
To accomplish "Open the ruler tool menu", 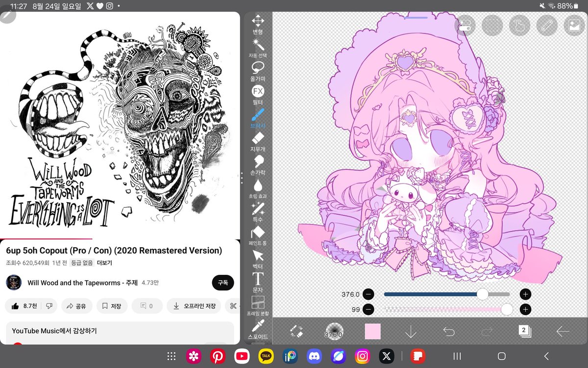I will coord(547,25).
